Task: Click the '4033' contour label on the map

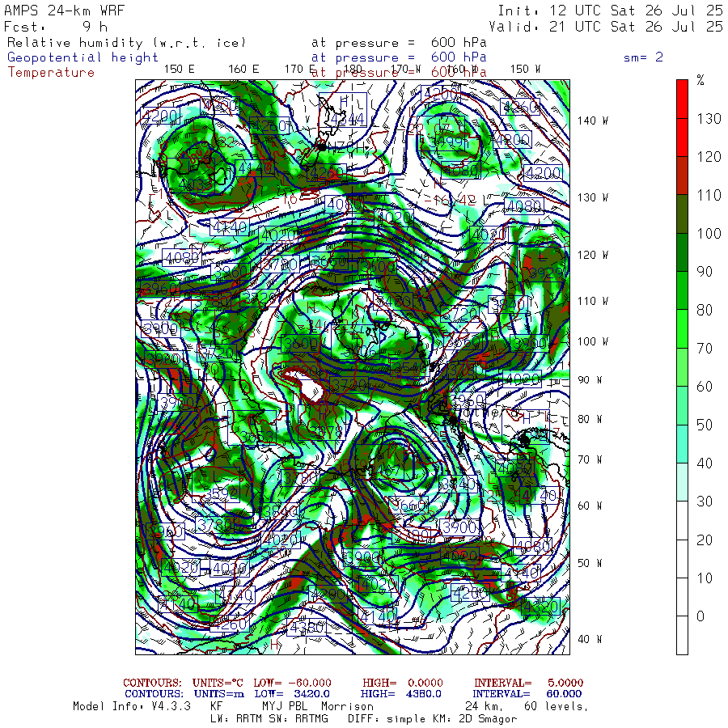Action: 195,184
